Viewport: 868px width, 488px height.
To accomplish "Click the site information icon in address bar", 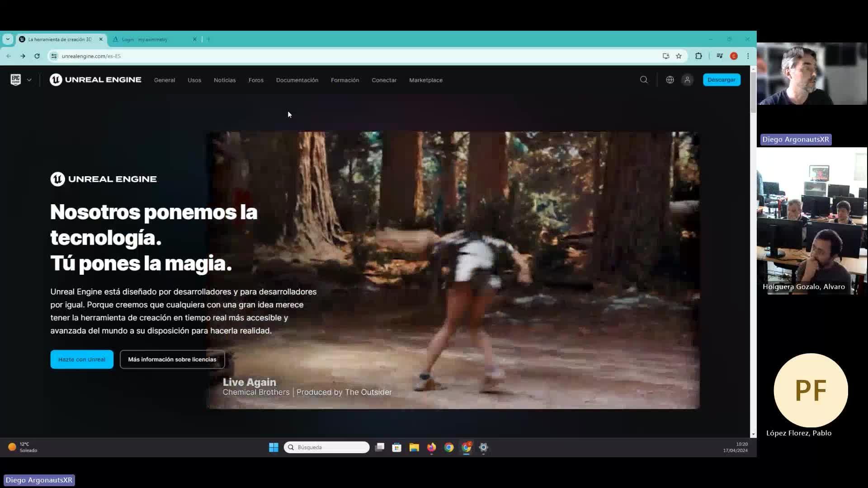I will 54,56.
